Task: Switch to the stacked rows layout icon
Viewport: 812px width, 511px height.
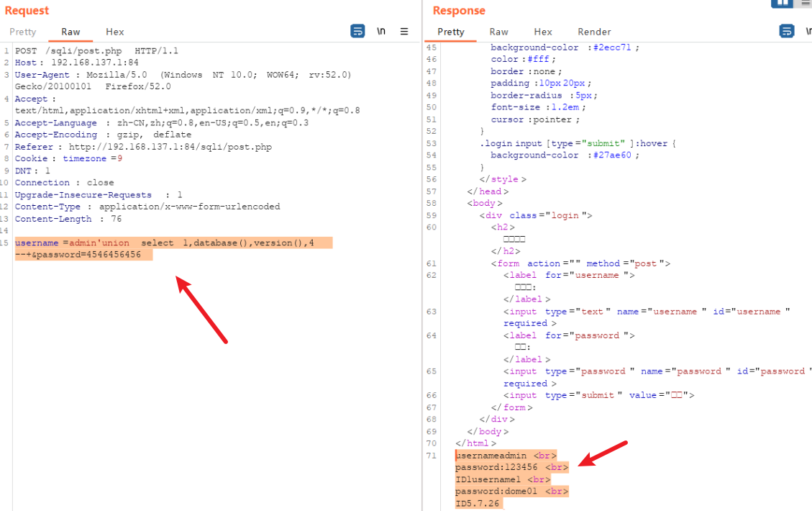Action: (x=804, y=3)
